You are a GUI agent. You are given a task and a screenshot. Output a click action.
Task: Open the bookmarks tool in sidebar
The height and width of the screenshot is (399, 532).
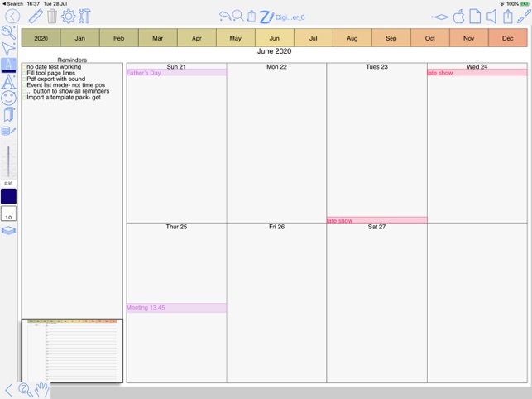[x=8, y=114]
